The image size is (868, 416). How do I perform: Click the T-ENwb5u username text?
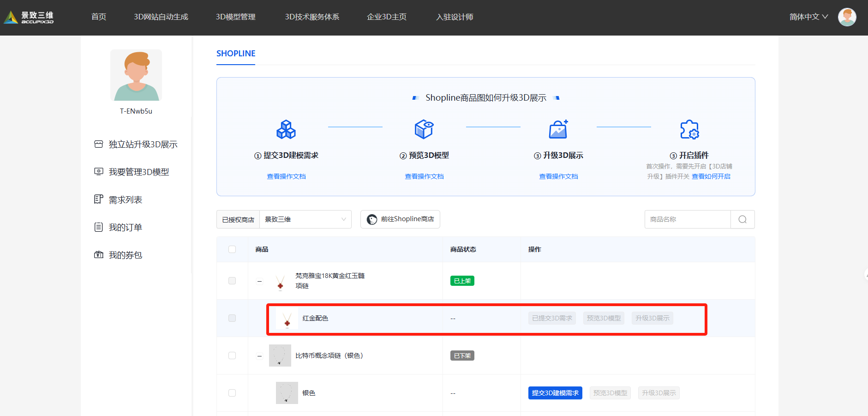(x=136, y=111)
